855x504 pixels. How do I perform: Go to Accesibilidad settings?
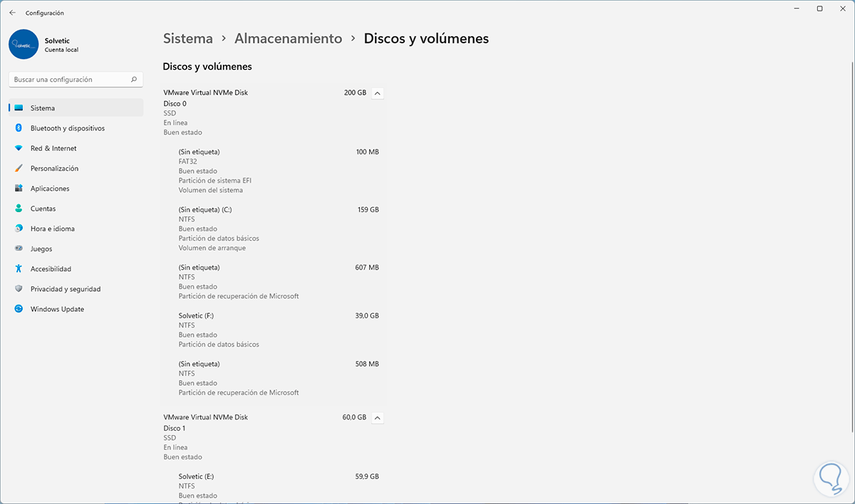pyautogui.click(x=51, y=269)
